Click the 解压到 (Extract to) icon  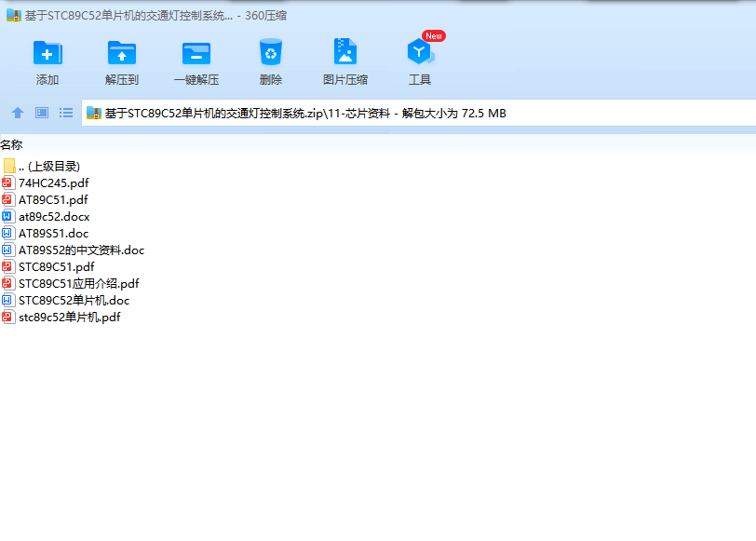point(121,52)
